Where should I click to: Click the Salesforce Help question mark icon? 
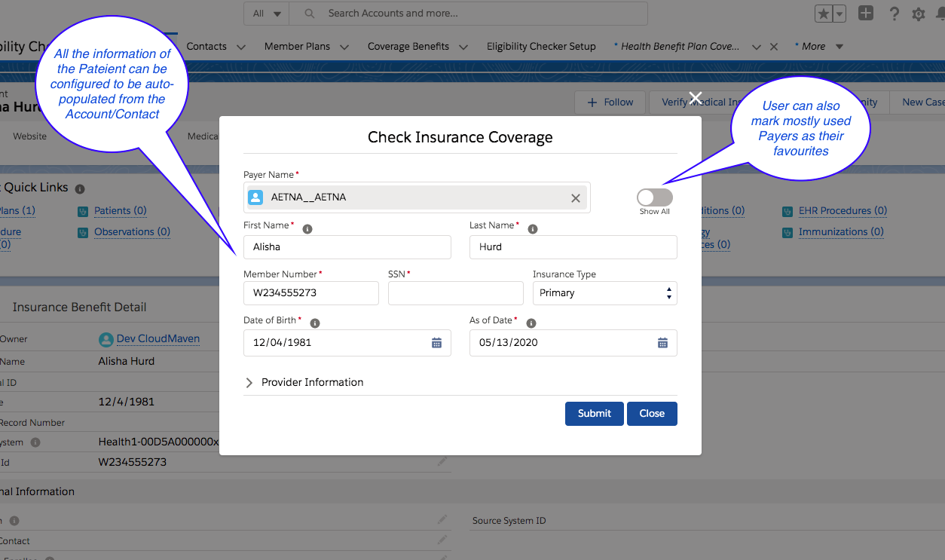tap(894, 14)
